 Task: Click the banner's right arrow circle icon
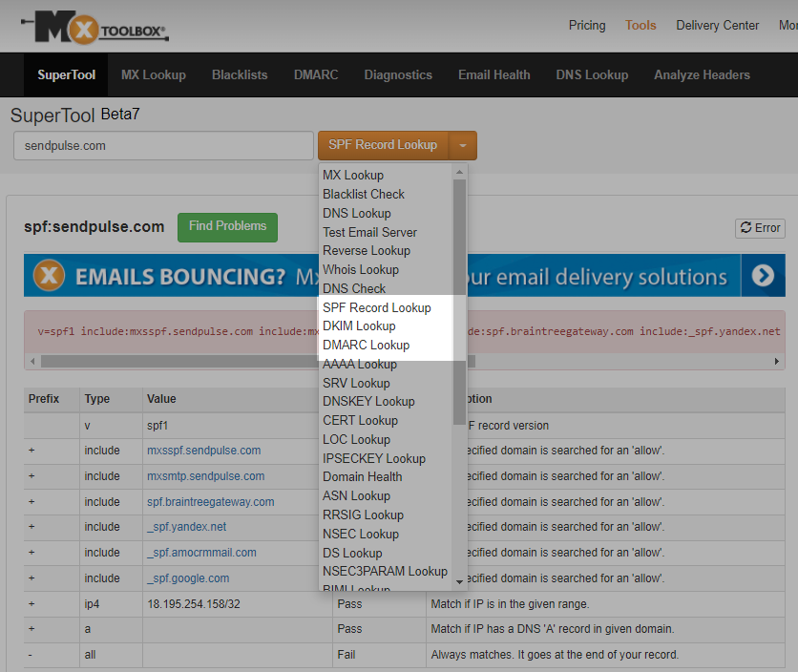pos(763,276)
